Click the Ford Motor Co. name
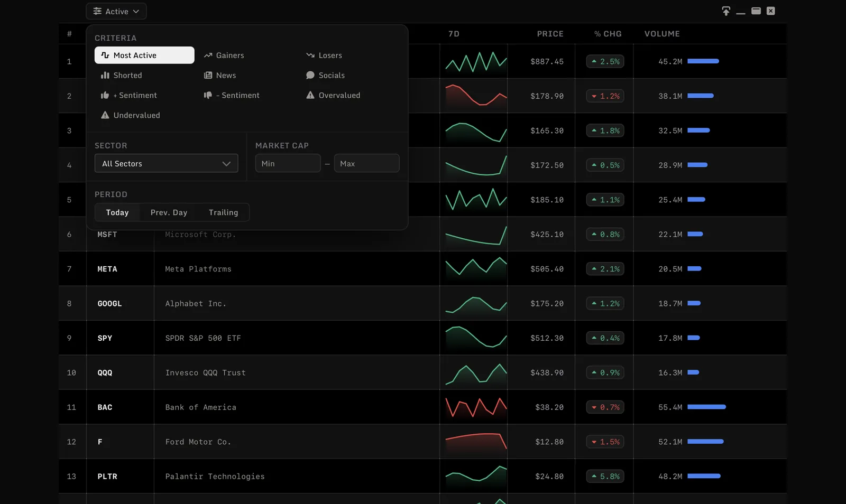Viewport: 846px width, 504px height. (x=198, y=442)
